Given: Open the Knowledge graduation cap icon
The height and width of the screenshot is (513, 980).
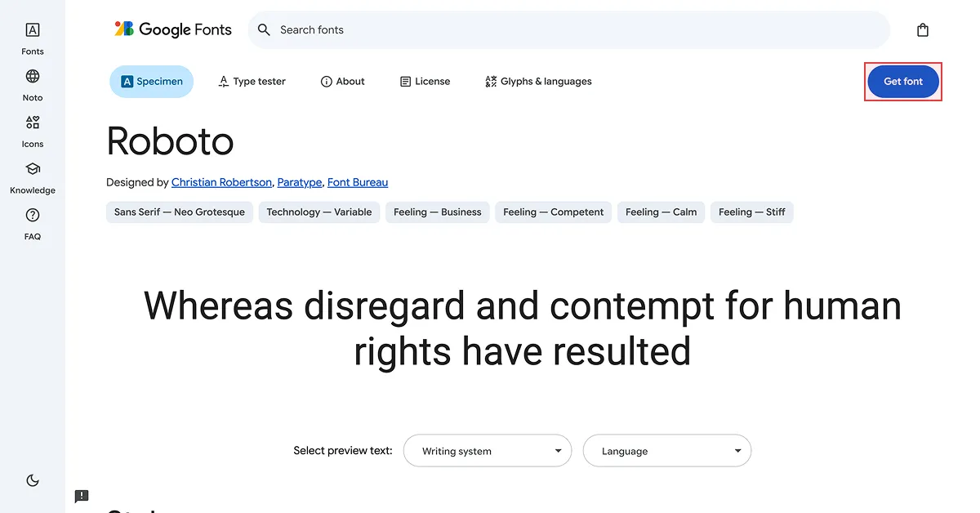Looking at the screenshot, I should click(x=33, y=170).
